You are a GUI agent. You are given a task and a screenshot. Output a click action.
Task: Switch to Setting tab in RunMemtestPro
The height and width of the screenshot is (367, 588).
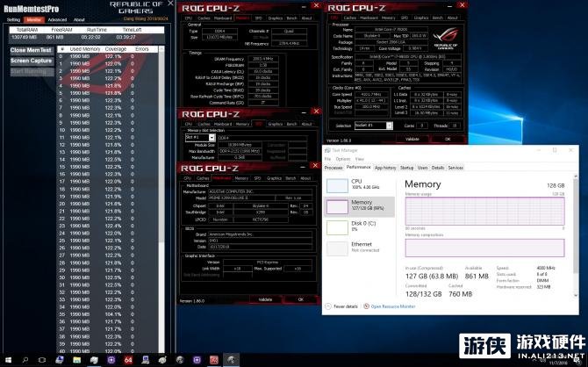point(13,19)
